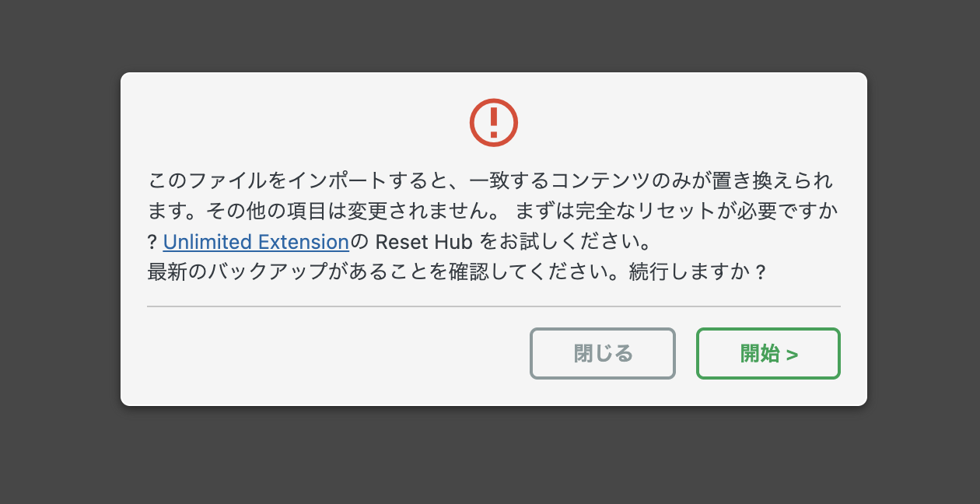Click the dark backdrop below the dialog box

(x=494, y=456)
